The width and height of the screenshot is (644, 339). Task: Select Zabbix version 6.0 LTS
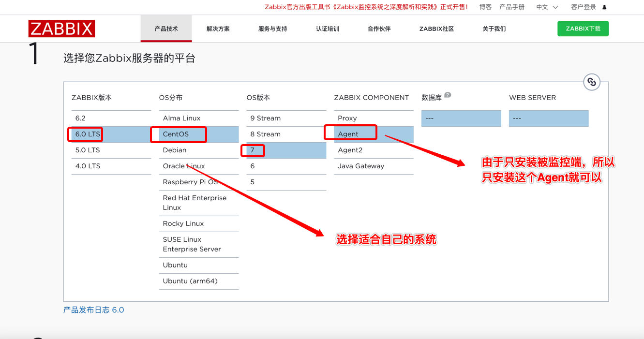click(111, 134)
